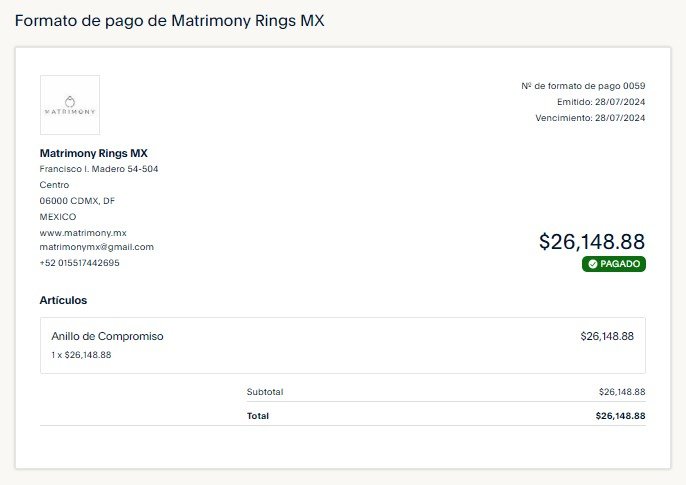Click the Artículos section heading
686x485 pixels.
(x=63, y=300)
